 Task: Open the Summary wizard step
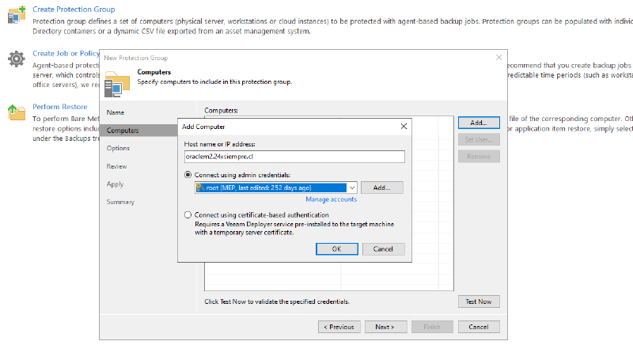pyautogui.click(x=120, y=202)
